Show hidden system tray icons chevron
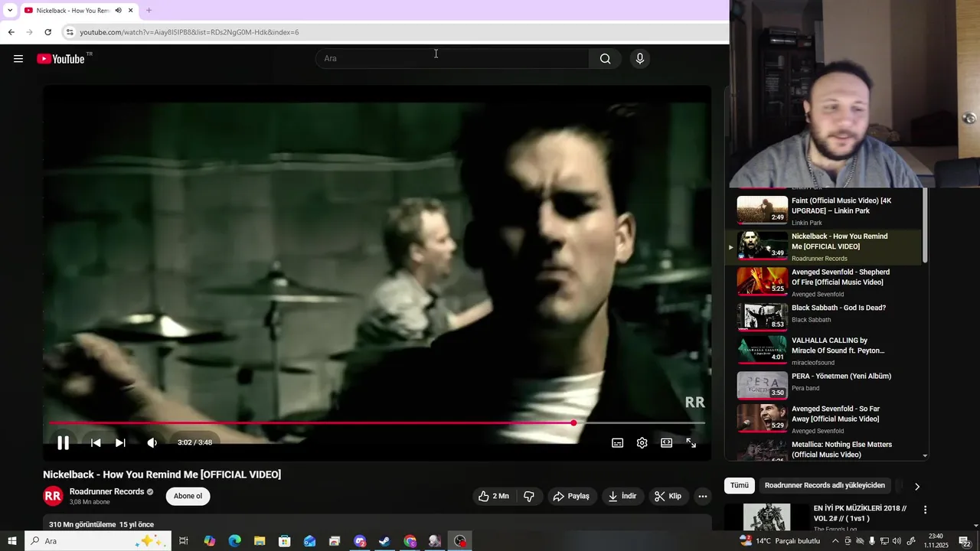This screenshot has width=980, height=551. tap(835, 541)
